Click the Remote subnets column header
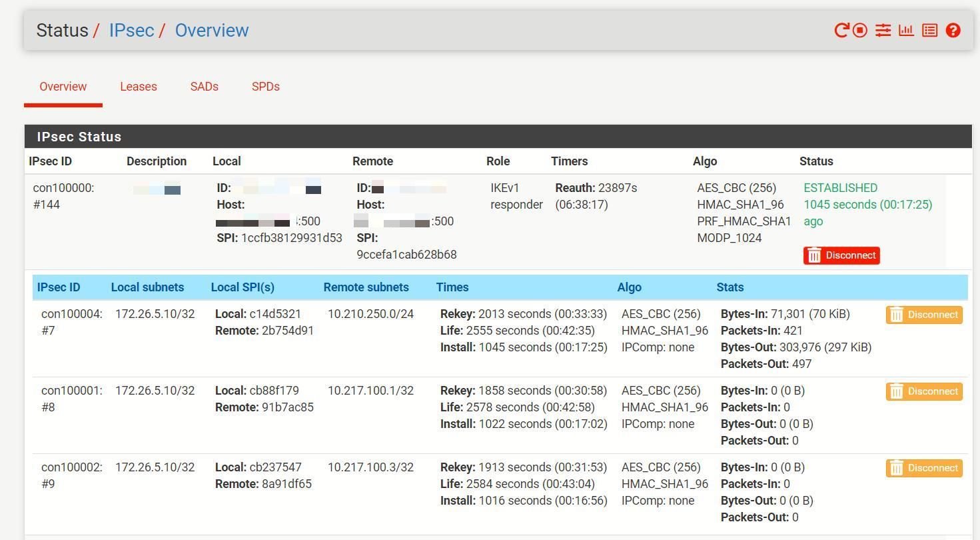This screenshot has height=540, width=980. (x=366, y=287)
